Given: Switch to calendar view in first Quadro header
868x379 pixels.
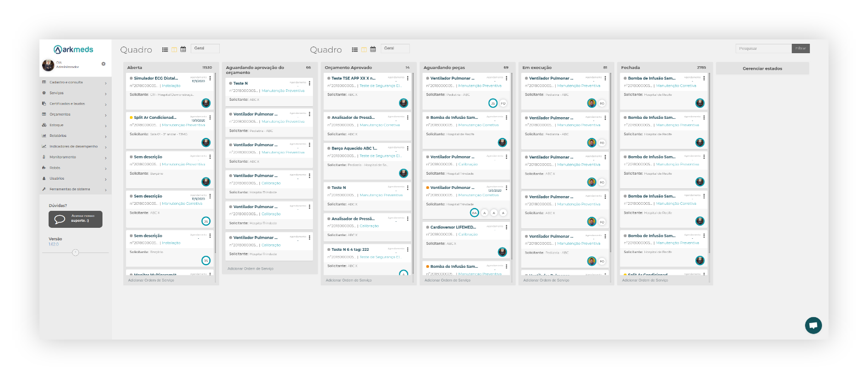Looking at the screenshot, I should (x=183, y=49).
